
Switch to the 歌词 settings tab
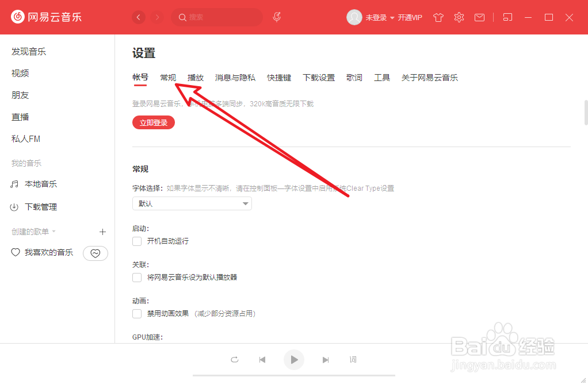[x=354, y=78]
